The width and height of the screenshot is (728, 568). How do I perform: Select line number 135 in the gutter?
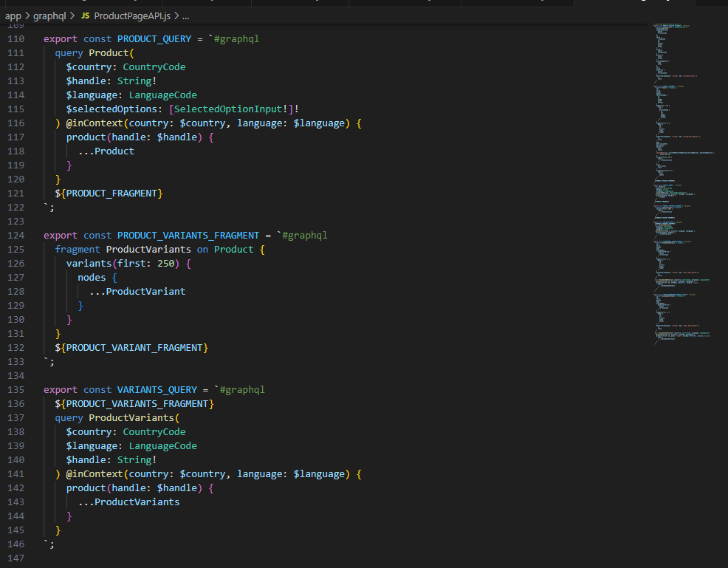point(16,390)
